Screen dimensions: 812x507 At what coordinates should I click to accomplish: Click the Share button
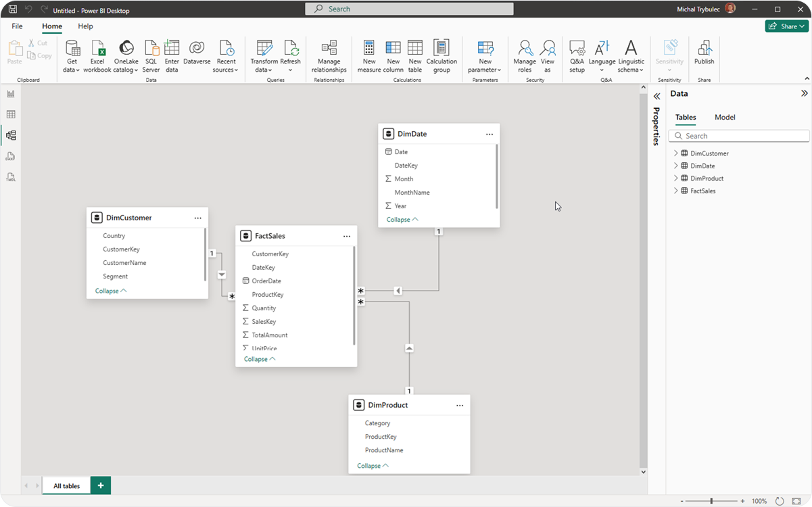click(x=786, y=25)
